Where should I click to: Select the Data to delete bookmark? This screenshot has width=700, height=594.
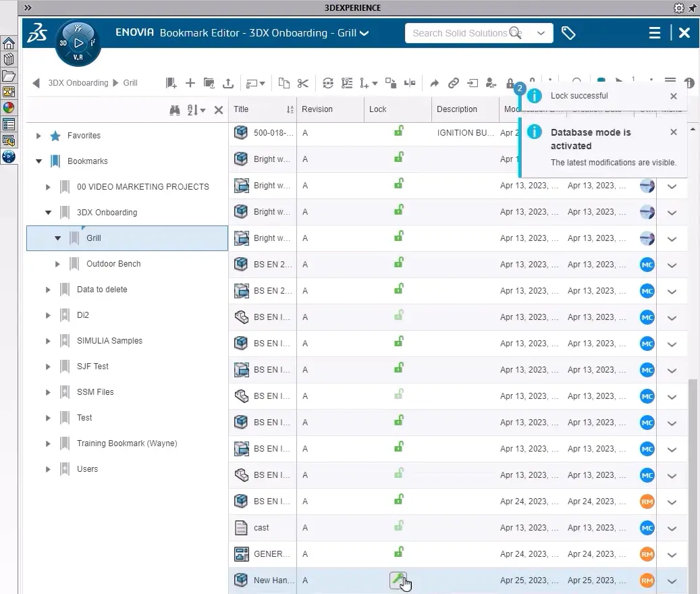coord(102,290)
